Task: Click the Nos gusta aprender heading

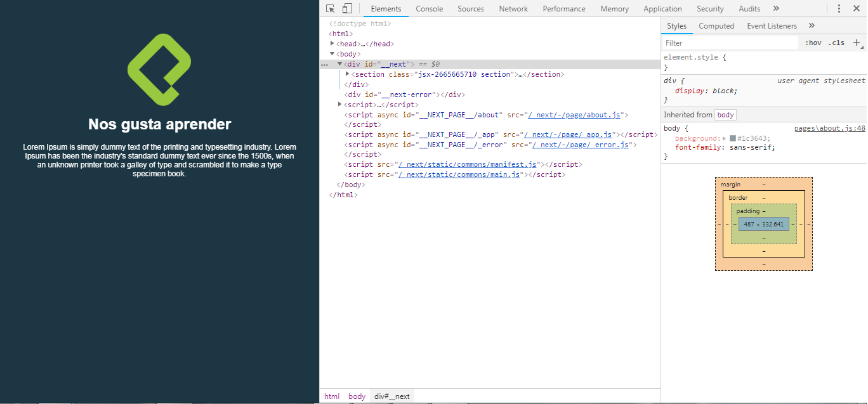Action: [159, 124]
